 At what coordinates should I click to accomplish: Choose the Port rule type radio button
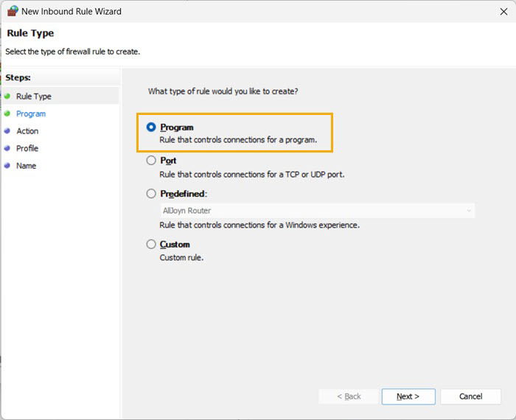(x=151, y=160)
